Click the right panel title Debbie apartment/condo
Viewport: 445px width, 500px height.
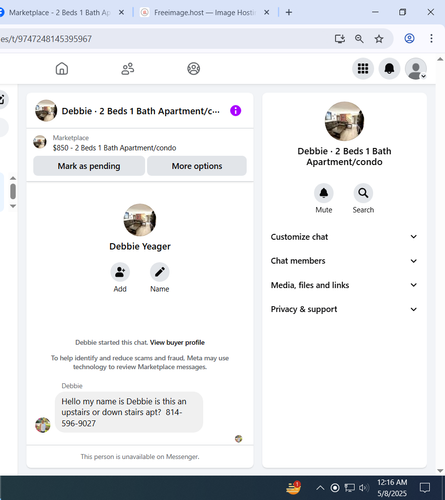click(x=344, y=156)
